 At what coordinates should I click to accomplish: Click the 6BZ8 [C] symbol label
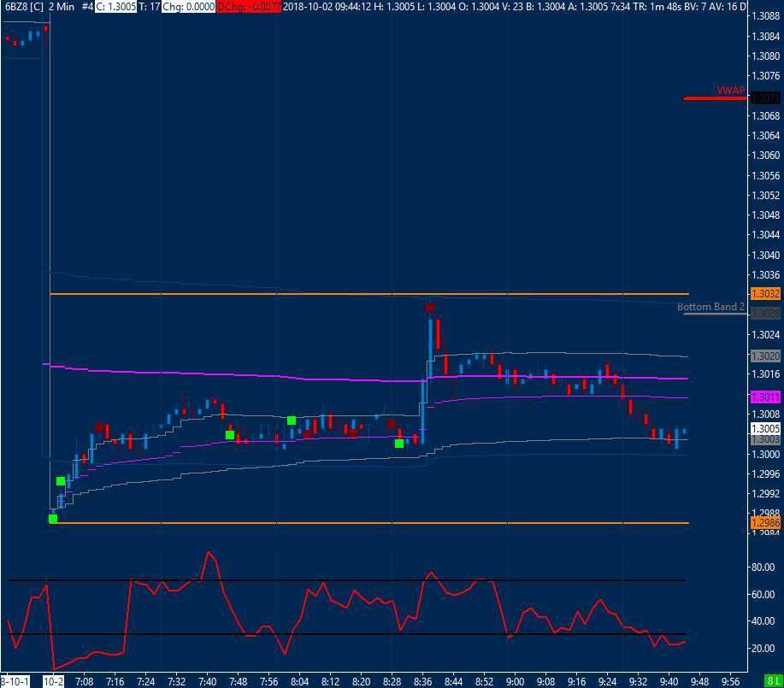24,7
